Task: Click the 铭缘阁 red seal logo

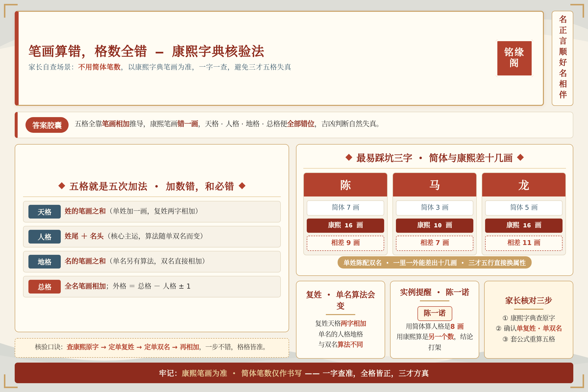Action: tap(514, 58)
